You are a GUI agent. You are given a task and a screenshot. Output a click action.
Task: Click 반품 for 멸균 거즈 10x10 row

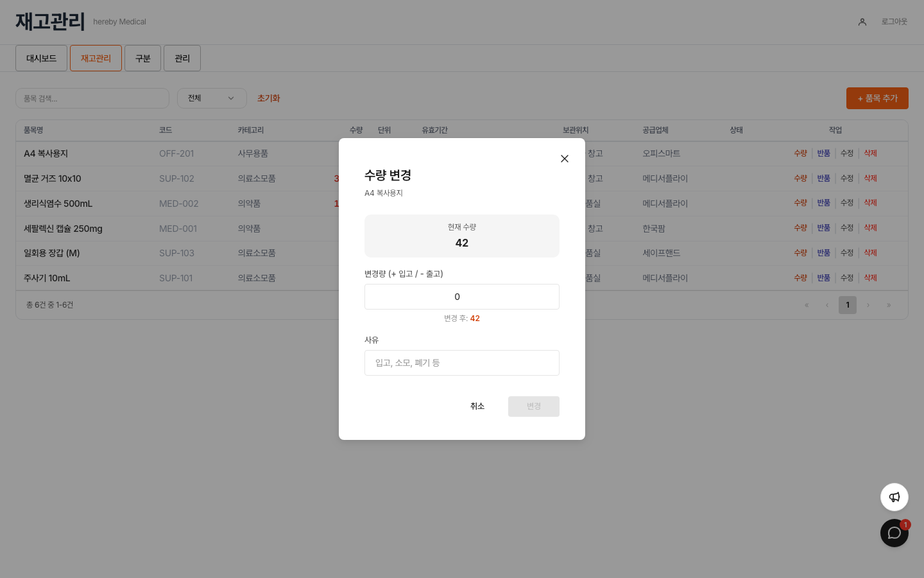pos(824,179)
